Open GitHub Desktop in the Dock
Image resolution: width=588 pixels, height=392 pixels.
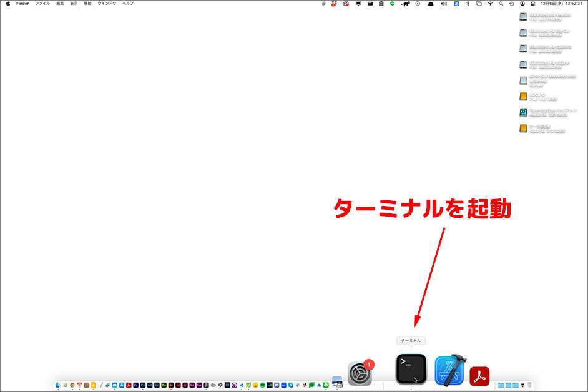coord(234,385)
